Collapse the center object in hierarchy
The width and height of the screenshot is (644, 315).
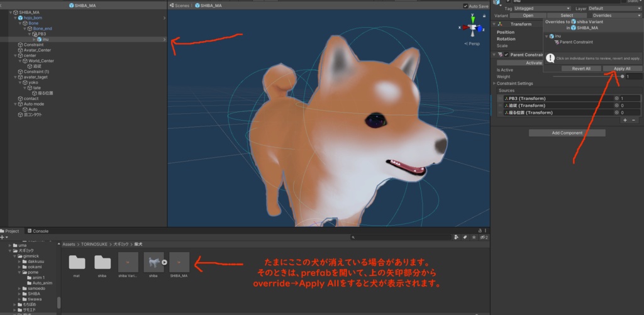(x=15, y=55)
